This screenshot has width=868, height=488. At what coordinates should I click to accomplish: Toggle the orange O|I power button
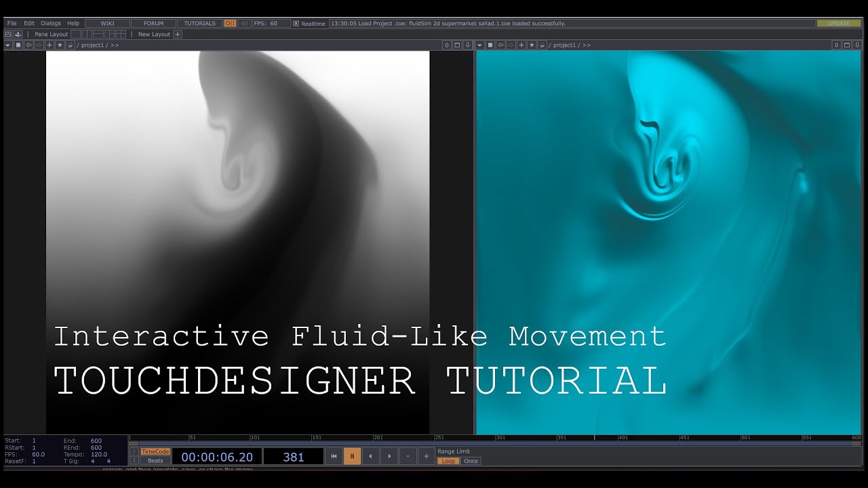tap(230, 23)
